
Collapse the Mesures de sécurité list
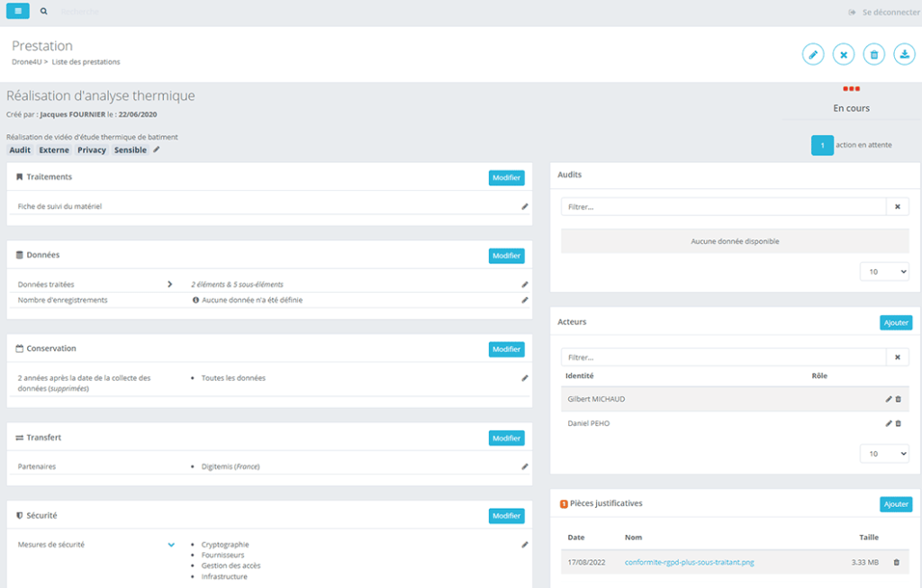[x=170, y=545]
